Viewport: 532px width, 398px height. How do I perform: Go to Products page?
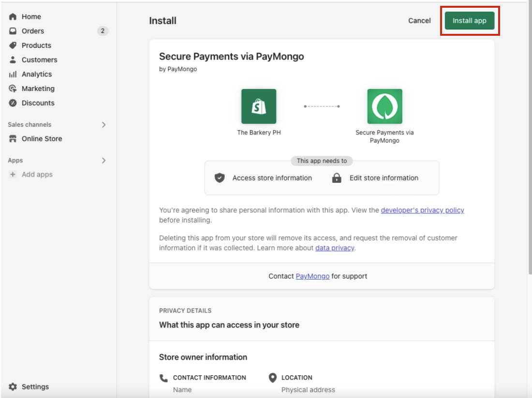(36, 45)
